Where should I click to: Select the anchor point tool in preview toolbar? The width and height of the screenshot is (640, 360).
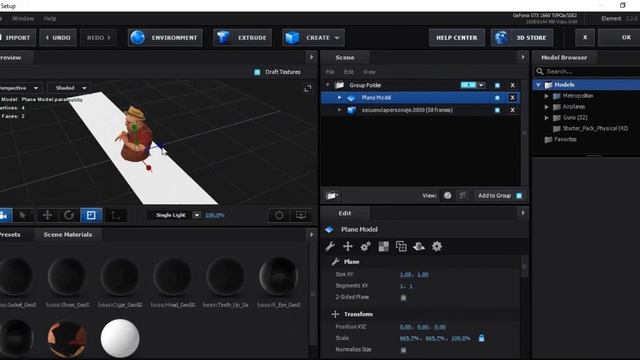coord(116,215)
